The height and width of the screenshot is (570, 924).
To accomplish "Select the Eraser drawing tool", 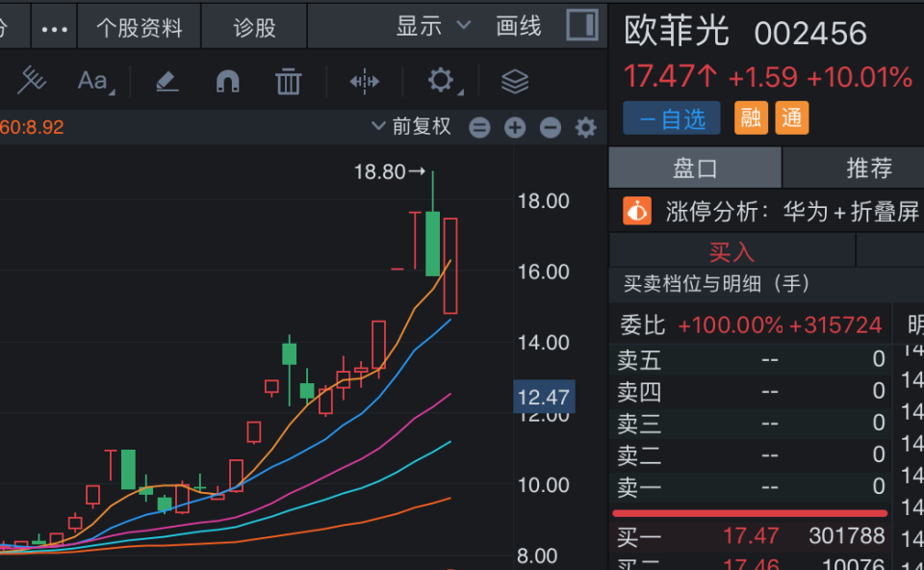I will (166, 81).
